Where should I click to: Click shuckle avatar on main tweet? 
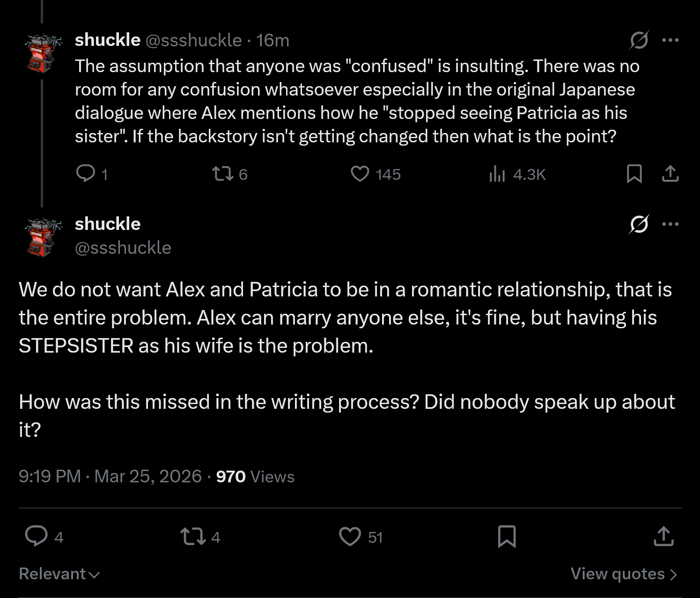coord(43,237)
